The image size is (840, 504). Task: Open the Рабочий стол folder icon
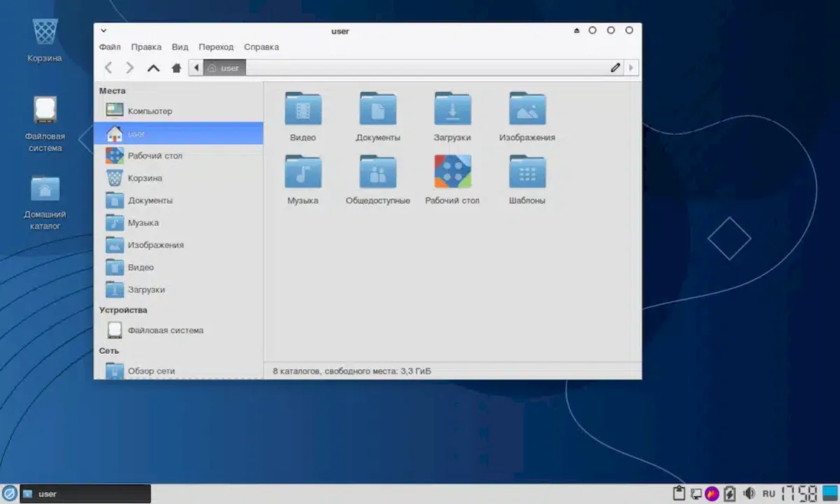tap(453, 171)
